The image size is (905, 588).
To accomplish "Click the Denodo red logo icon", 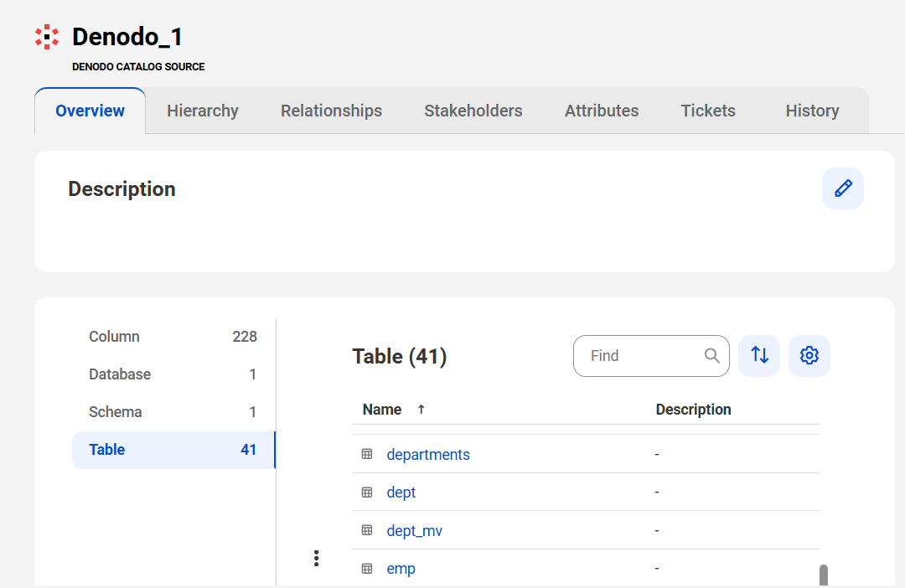I will tap(47, 37).
